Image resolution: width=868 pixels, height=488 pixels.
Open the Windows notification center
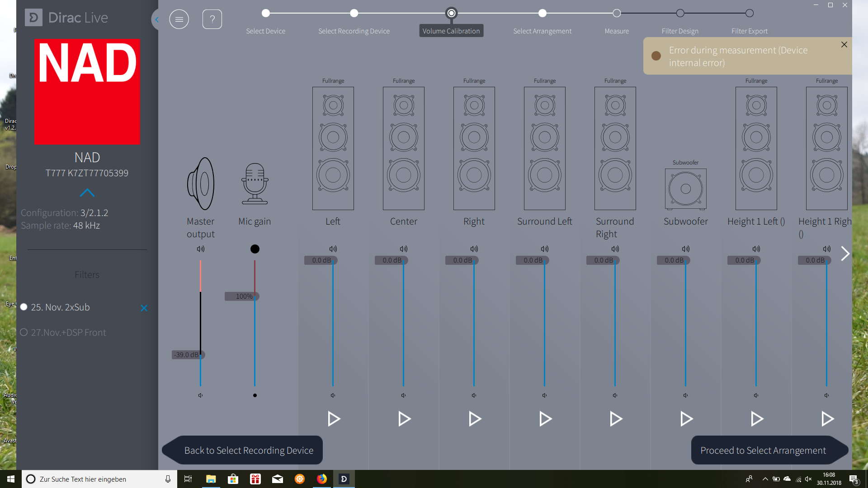click(x=854, y=479)
